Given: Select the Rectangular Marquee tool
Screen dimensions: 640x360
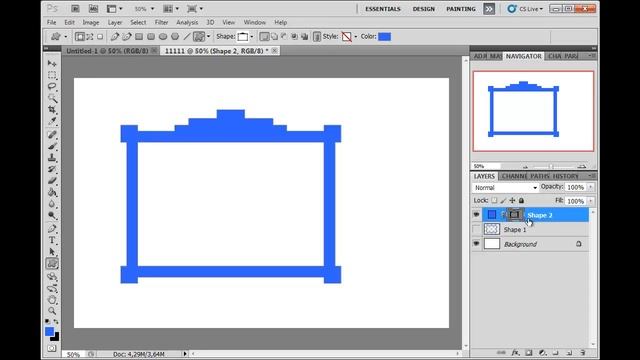Looking at the screenshot, I should tap(52, 75).
